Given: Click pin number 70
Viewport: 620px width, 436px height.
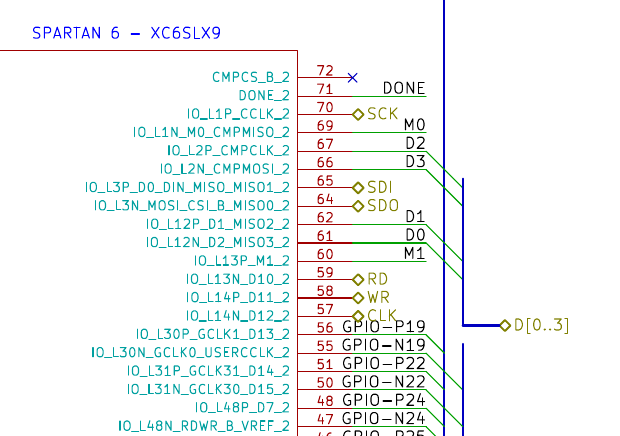Looking at the screenshot, I should pyautogui.click(x=325, y=108).
